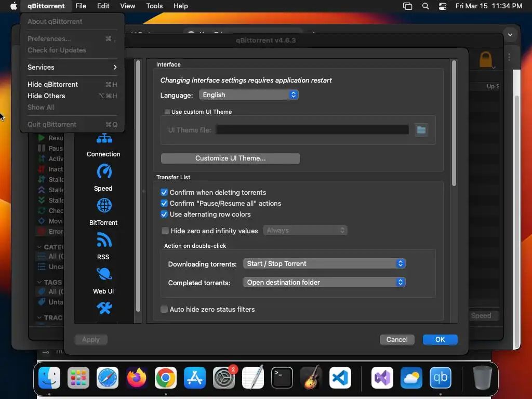Screen dimensions: 532x399
Task: Click the settings sidebar scrollbar
Action: tap(138, 185)
